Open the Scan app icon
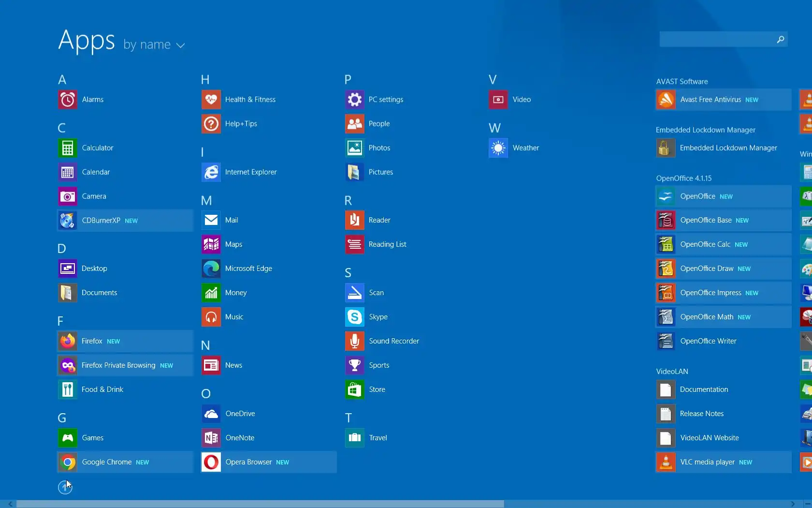This screenshot has width=812, height=508. tap(355, 293)
